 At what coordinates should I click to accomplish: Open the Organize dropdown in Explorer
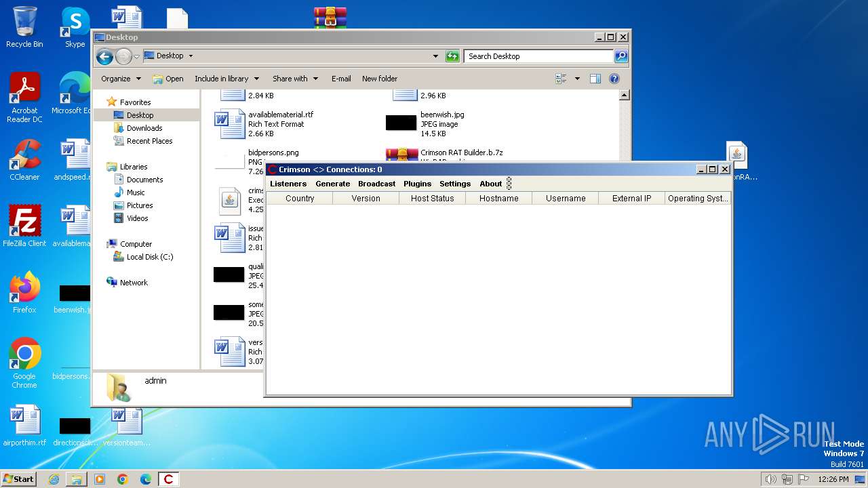(121, 79)
